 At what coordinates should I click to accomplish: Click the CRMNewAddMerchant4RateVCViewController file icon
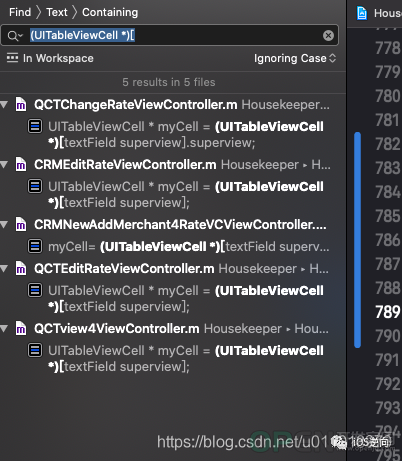click(x=21, y=224)
